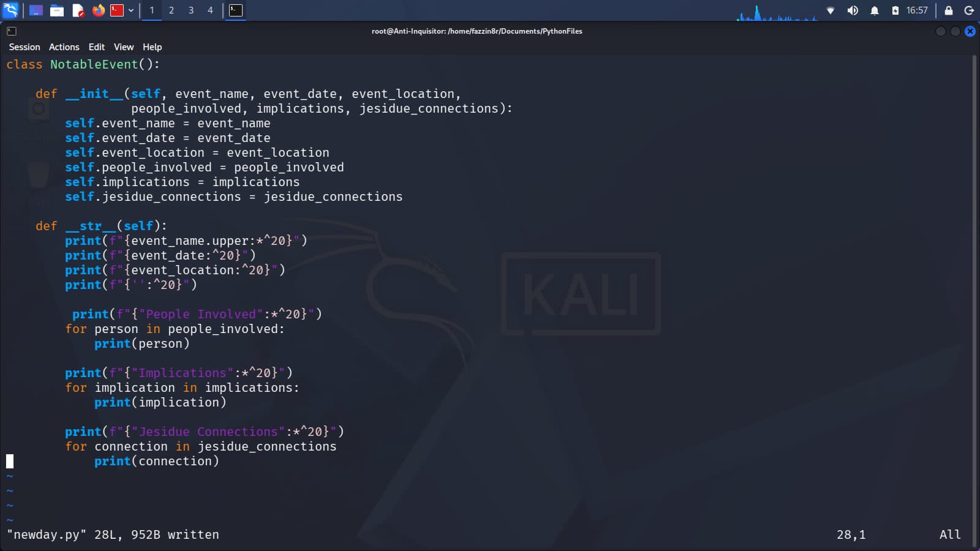Open the Edit menu
The height and width of the screenshot is (551, 980).
click(97, 47)
